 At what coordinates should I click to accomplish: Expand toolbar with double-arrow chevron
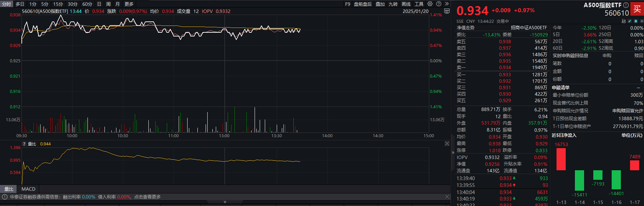[x=447, y=4]
